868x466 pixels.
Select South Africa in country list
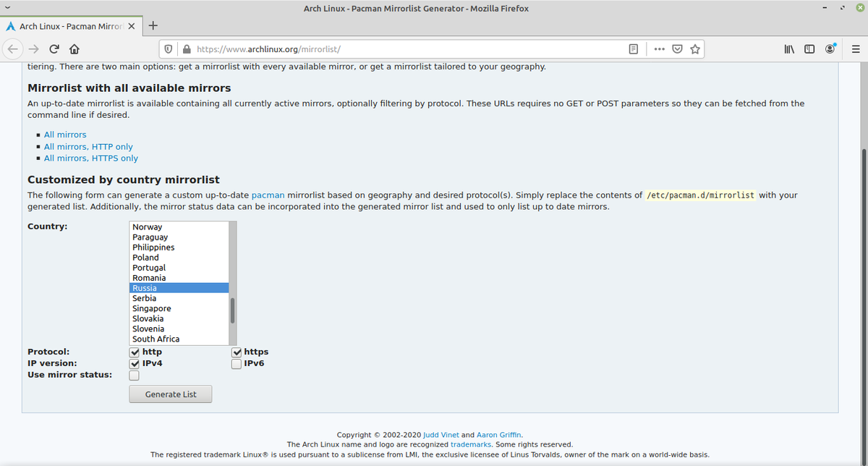pyautogui.click(x=179, y=339)
